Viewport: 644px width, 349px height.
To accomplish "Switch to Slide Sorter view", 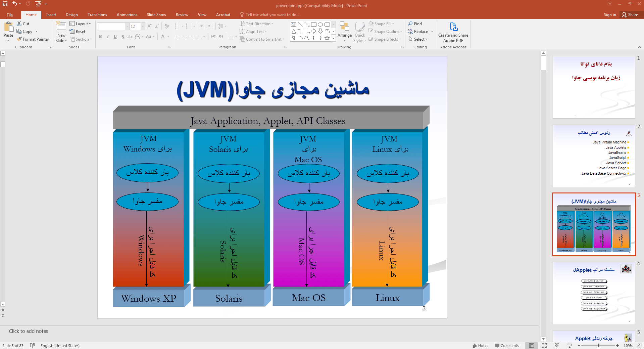I will pyautogui.click(x=544, y=346).
